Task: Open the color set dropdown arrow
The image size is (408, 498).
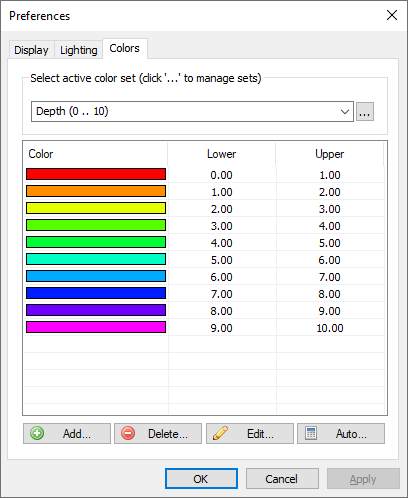Action: (x=345, y=112)
